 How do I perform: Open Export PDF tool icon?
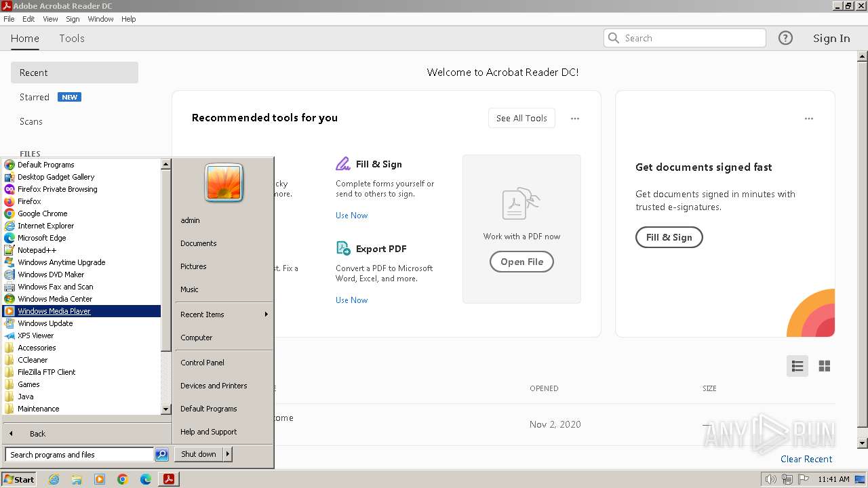343,249
